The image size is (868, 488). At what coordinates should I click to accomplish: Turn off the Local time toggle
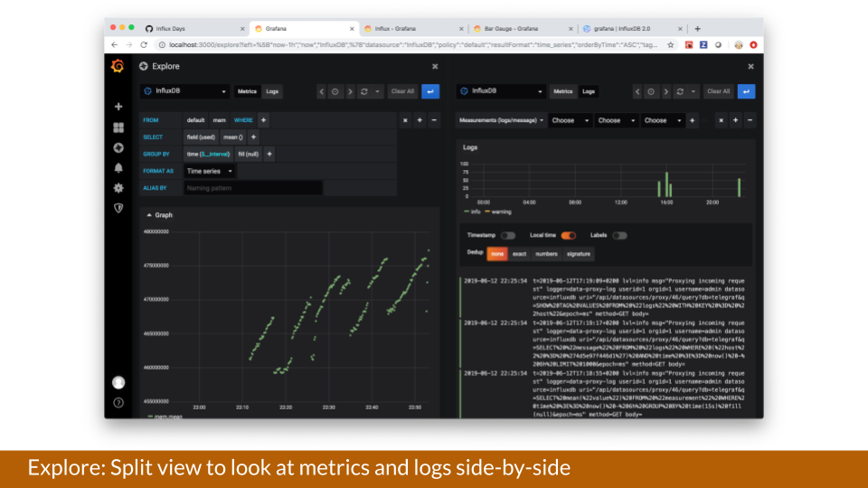(x=569, y=235)
